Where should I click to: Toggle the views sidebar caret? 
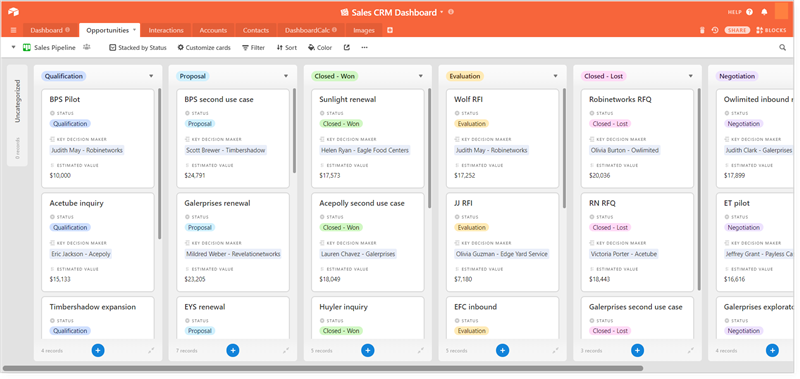[x=14, y=47]
